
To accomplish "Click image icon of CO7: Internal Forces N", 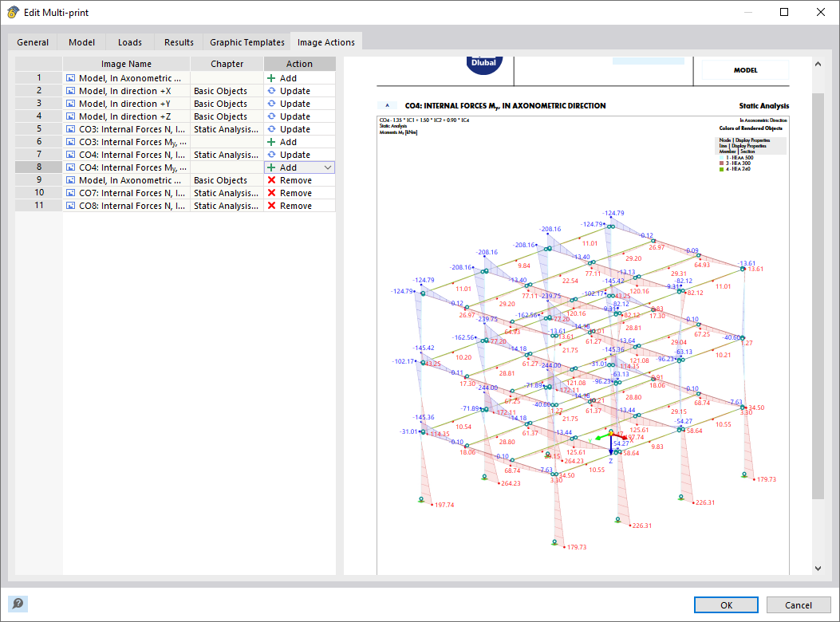I will point(70,193).
